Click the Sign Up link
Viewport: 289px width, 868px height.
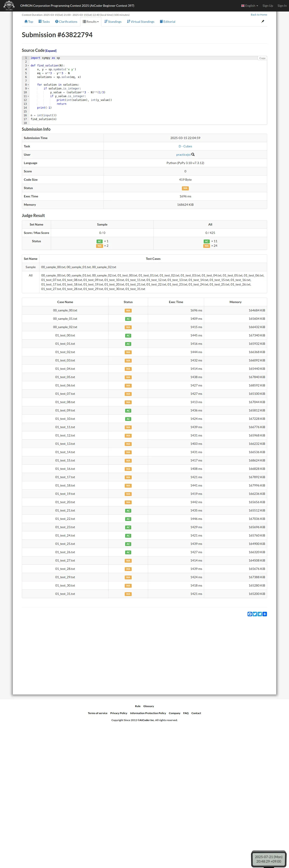(x=268, y=6)
